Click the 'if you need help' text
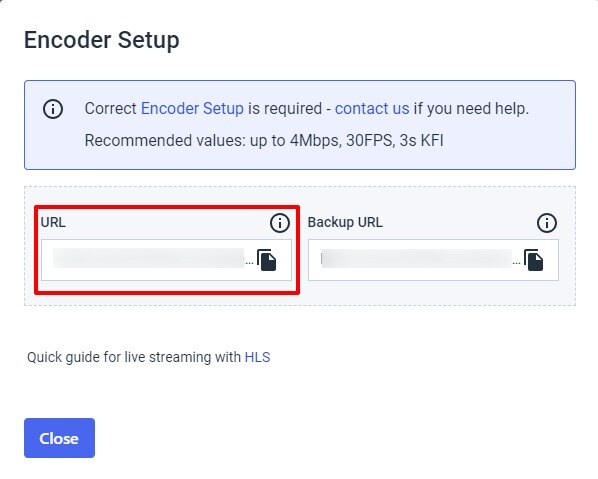 (x=471, y=109)
